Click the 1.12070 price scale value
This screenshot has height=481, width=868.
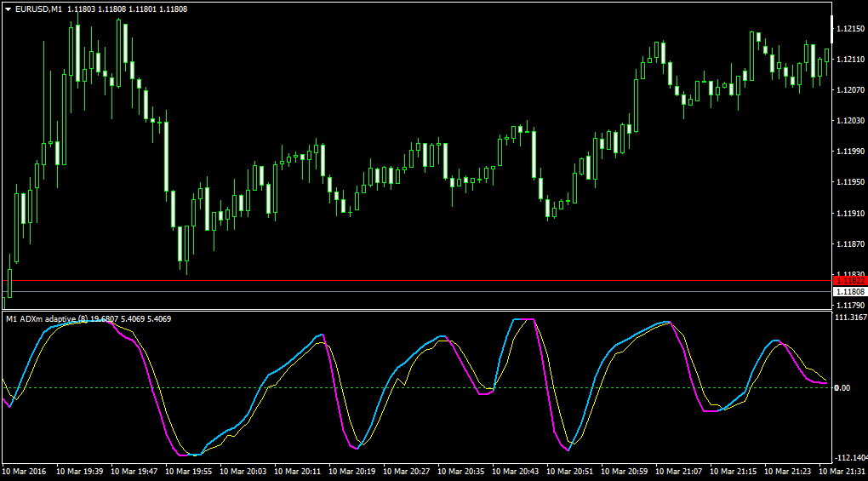[851, 89]
